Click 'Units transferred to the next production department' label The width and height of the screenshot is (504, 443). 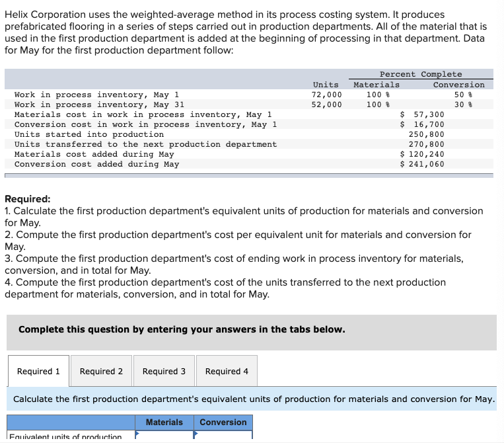[x=145, y=144]
